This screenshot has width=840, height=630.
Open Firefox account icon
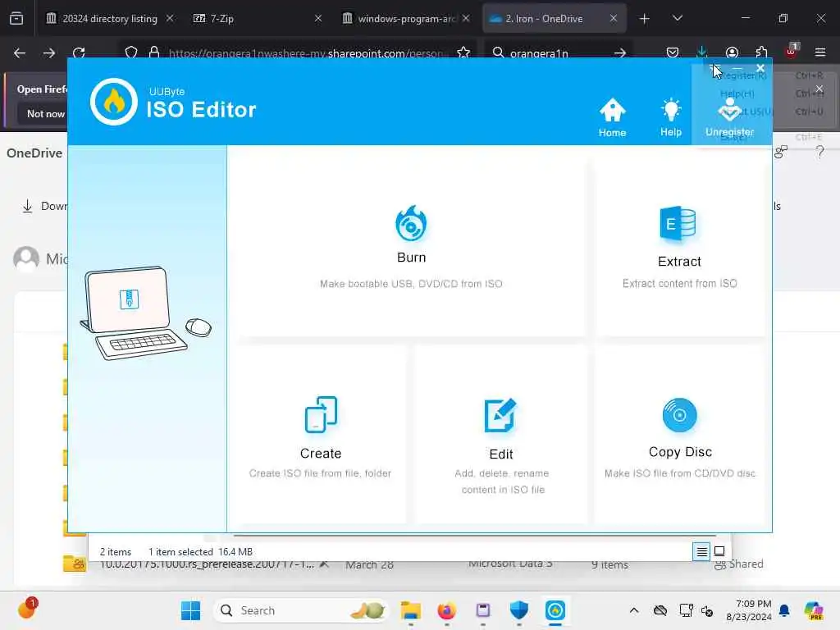(732, 52)
